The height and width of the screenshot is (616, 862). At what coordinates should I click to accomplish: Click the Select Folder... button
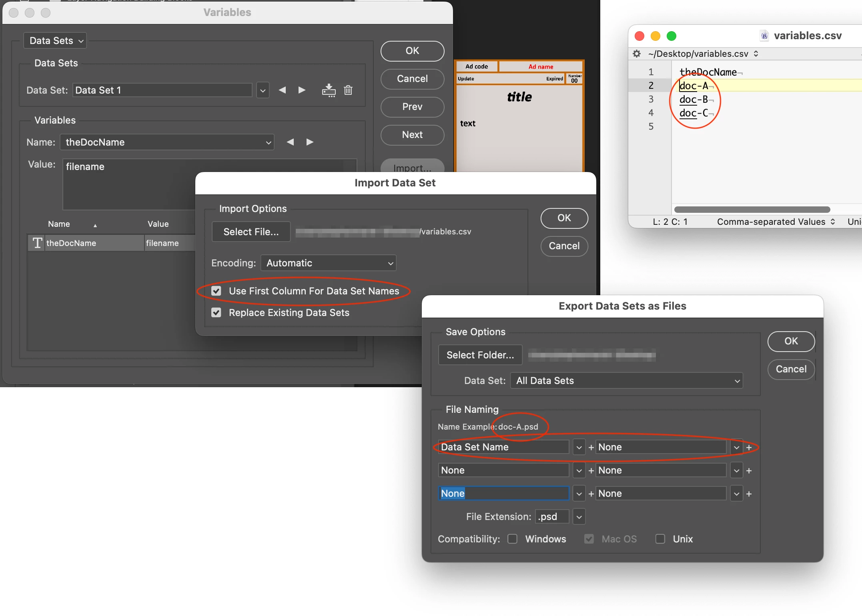pos(480,355)
